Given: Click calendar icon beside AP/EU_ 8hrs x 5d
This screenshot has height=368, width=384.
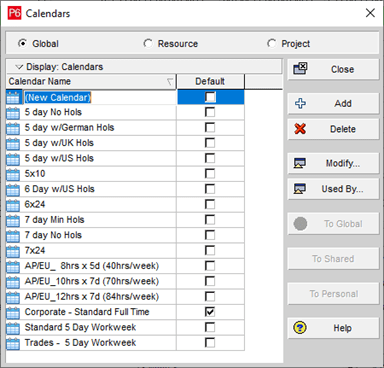Looking at the screenshot, I should coord(13,266).
